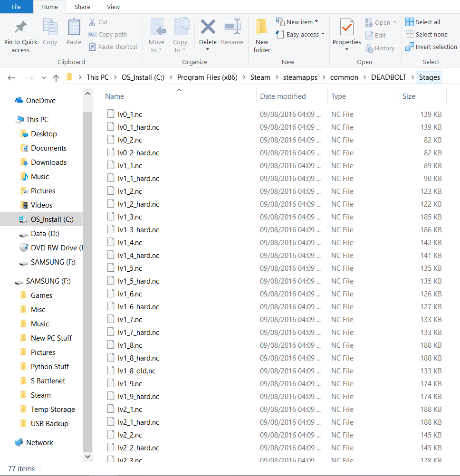Open Downloads folder in sidebar
460x476 pixels.
43,162
